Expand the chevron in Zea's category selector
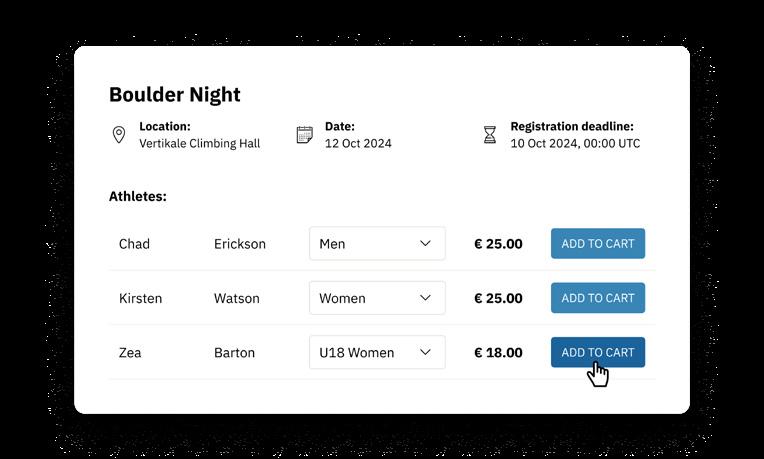Image resolution: width=764 pixels, height=459 pixels. (x=426, y=352)
